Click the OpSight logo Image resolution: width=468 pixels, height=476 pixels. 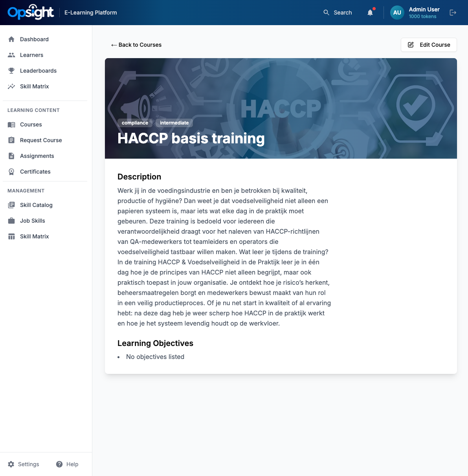[31, 13]
